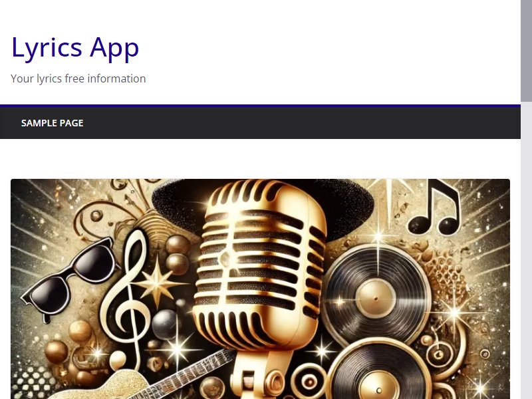Click the cream treble clef symbol
532x399 pixels.
pyautogui.click(x=126, y=297)
